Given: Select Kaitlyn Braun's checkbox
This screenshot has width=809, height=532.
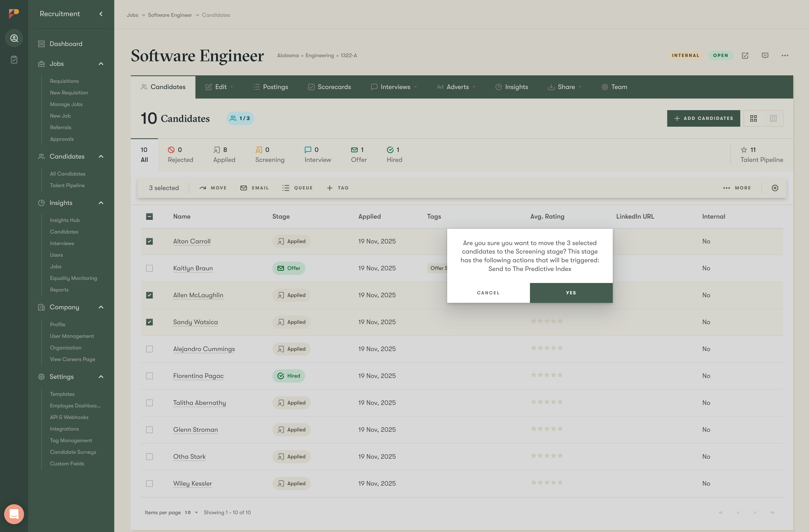Looking at the screenshot, I should (149, 268).
